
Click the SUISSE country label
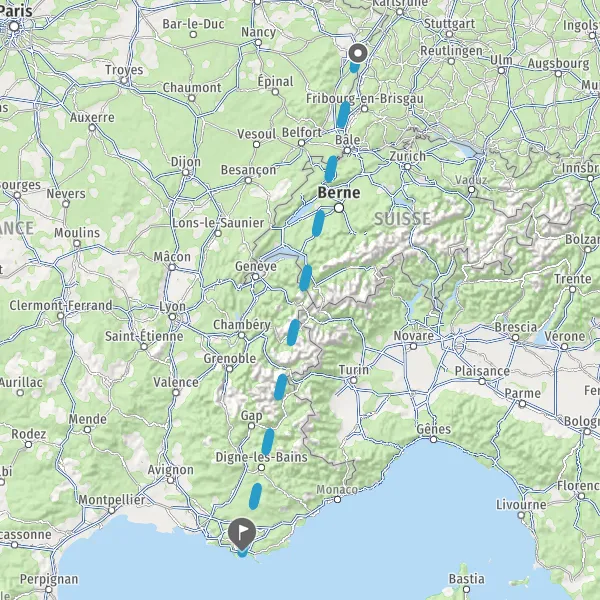tap(402, 219)
